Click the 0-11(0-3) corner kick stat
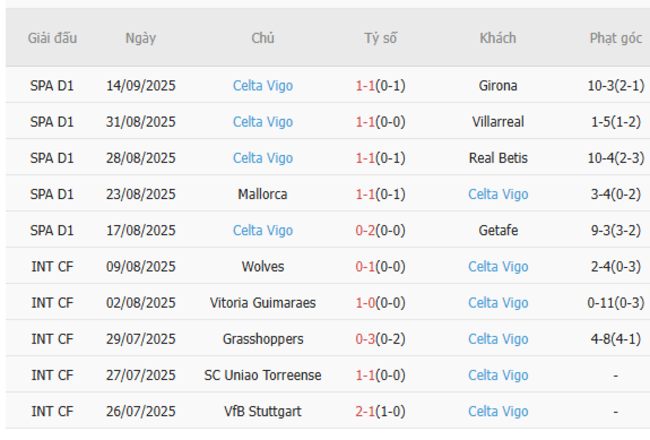This screenshot has height=440, width=650. pyautogui.click(x=615, y=303)
